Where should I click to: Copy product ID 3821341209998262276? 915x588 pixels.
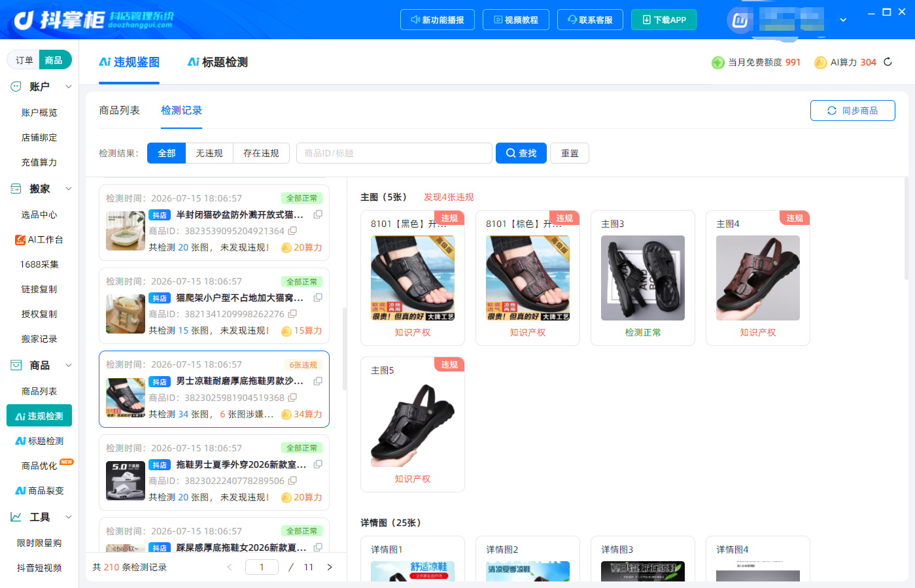[292, 314]
